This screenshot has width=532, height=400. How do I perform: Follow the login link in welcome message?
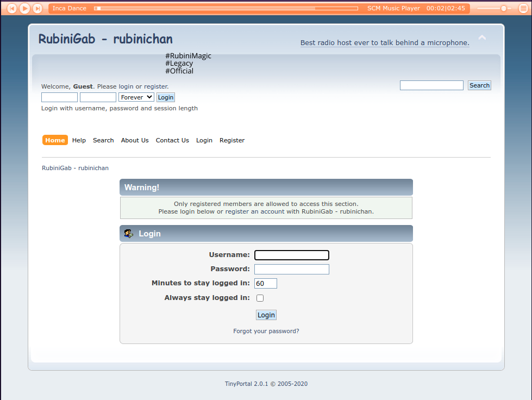click(126, 86)
